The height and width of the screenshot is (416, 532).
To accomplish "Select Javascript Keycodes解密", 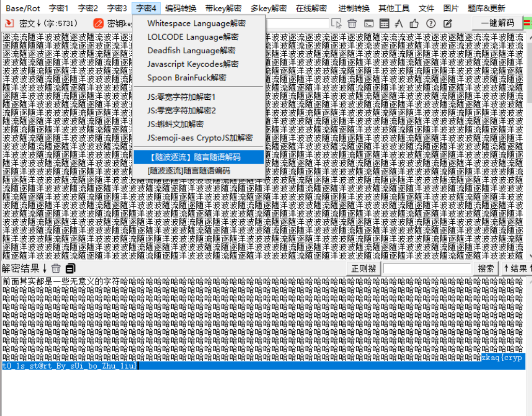I will 199,64.
